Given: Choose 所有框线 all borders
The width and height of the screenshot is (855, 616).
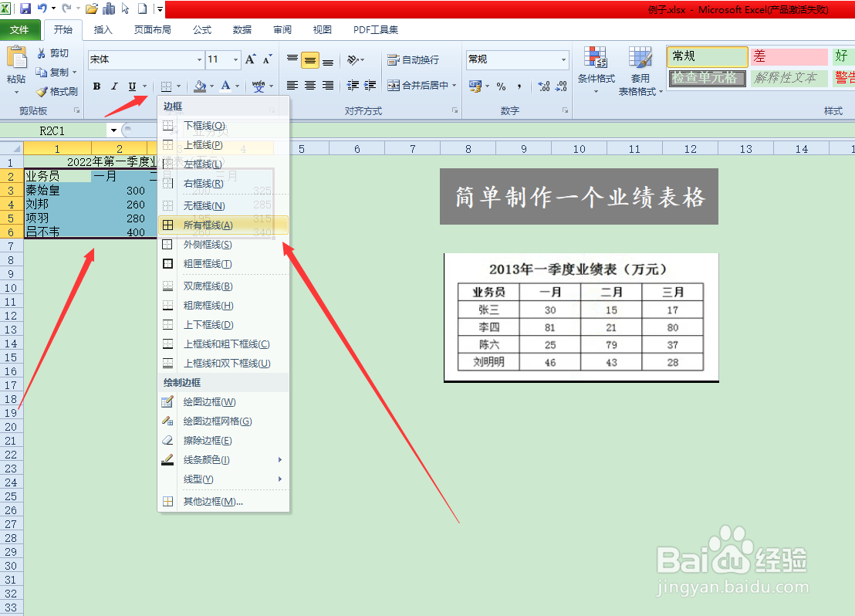Looking at the screenshot, I should 224,225.
